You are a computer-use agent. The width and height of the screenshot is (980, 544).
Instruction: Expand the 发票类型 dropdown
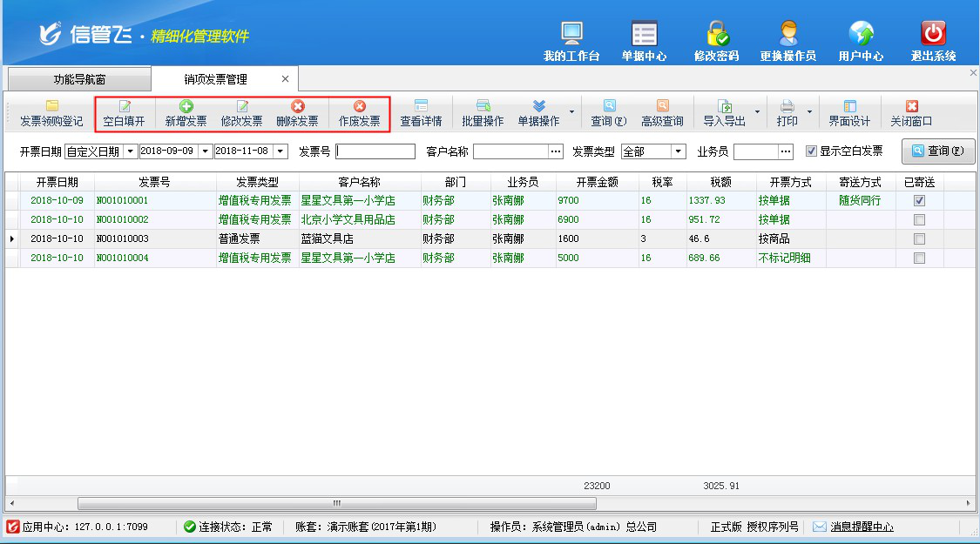point(679,151)
